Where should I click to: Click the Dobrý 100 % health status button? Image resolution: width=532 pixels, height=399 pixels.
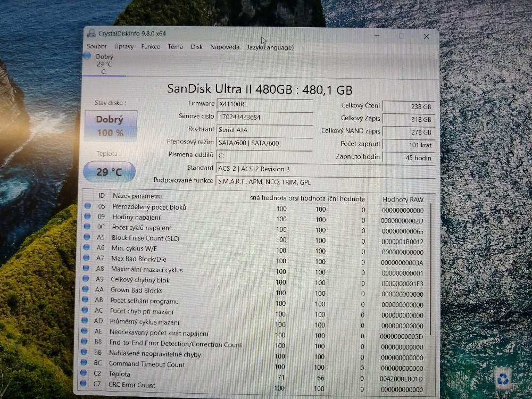(x=111, y=126)
